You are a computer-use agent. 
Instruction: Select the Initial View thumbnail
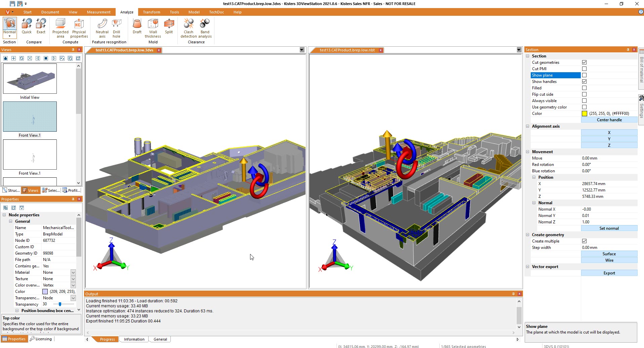tap(30, 79)
